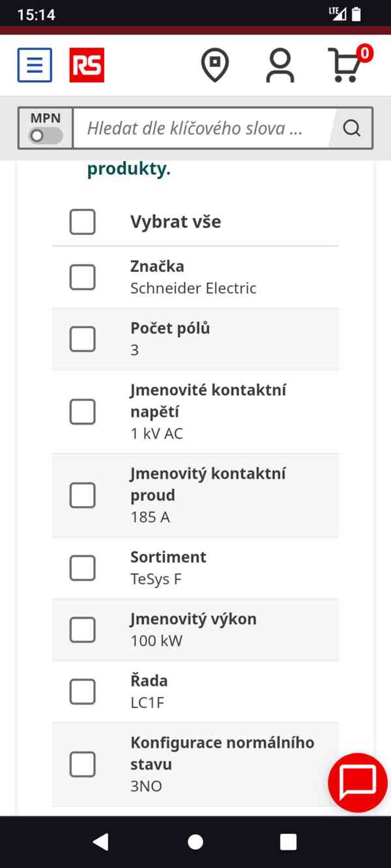Tick the Jmenovité kontaktní napětí checkbox

[83, 412]
